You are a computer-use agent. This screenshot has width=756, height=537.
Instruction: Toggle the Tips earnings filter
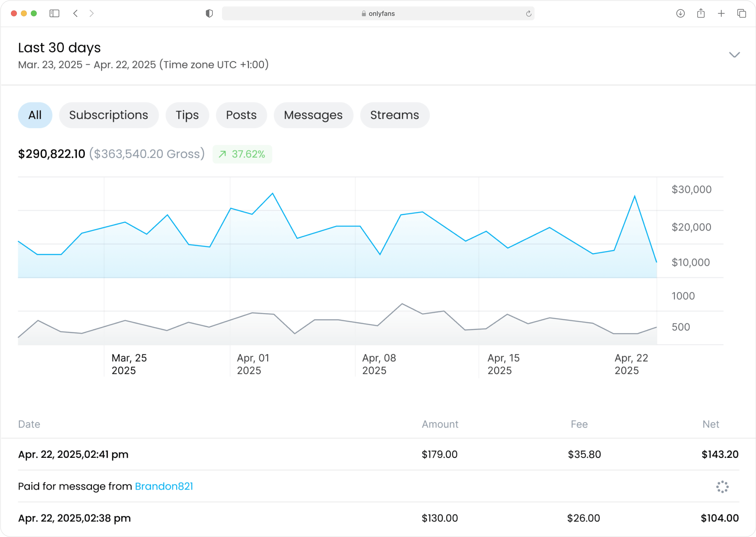[x=187, y=115]
